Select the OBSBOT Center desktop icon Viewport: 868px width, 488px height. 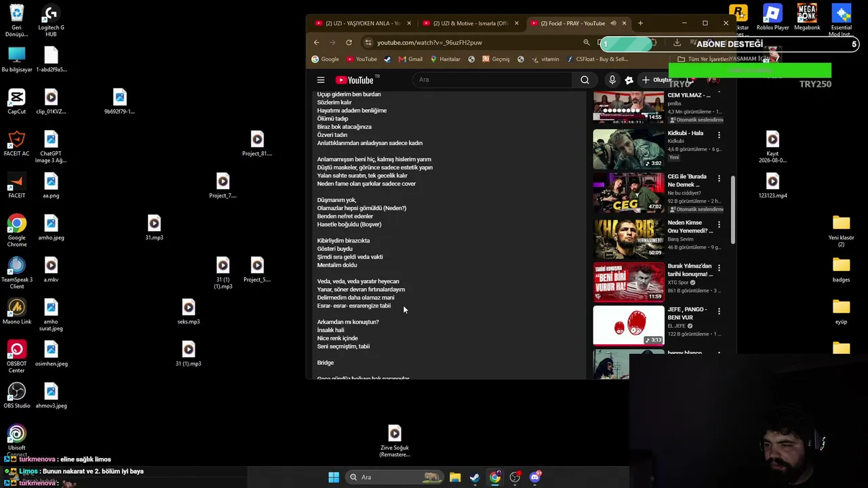[16, 357]
